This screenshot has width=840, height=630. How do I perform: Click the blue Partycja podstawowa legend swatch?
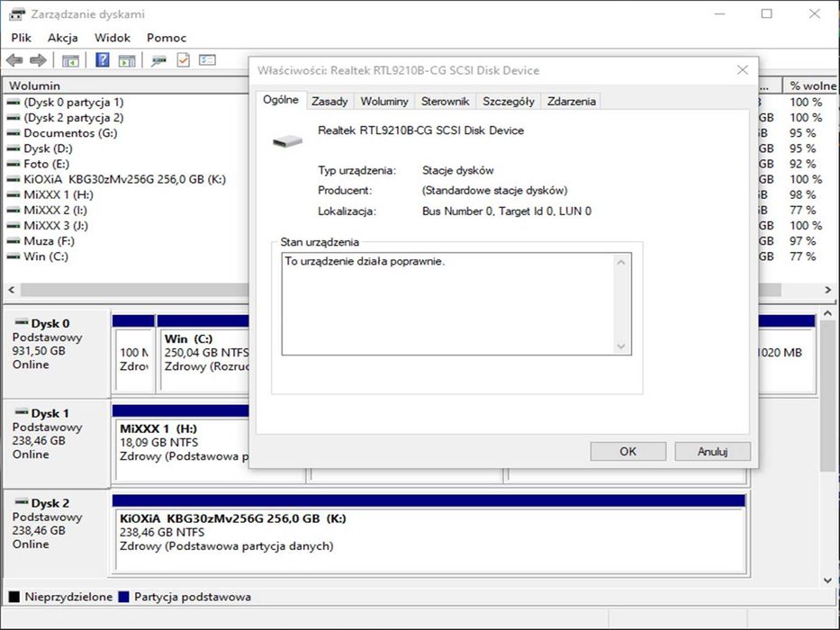click(123, 597)
